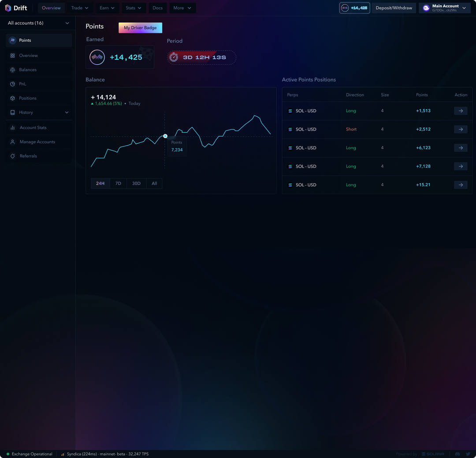Open the Earn dropdown menu
This screenshot has width=476, height=458.
click(x=107, y=8)
